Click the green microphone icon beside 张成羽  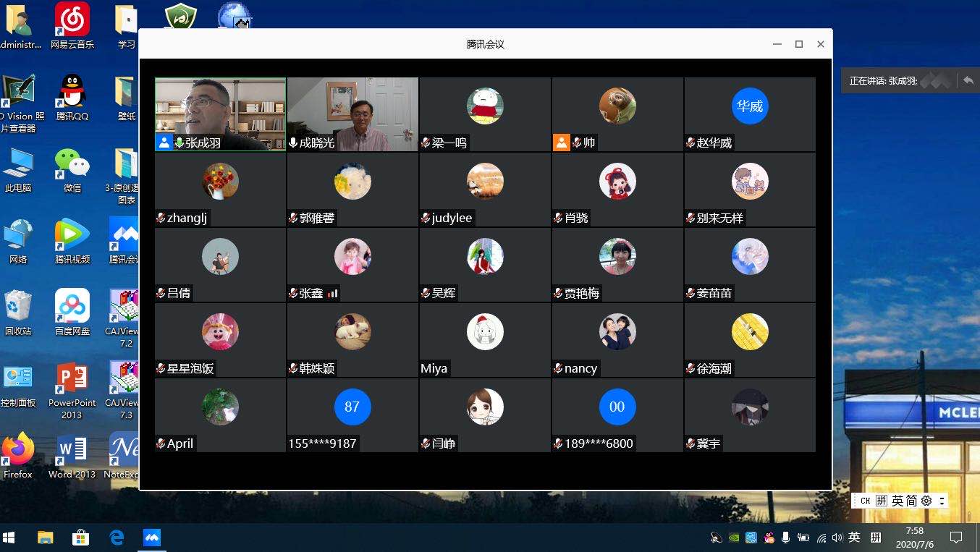(179, 143)
